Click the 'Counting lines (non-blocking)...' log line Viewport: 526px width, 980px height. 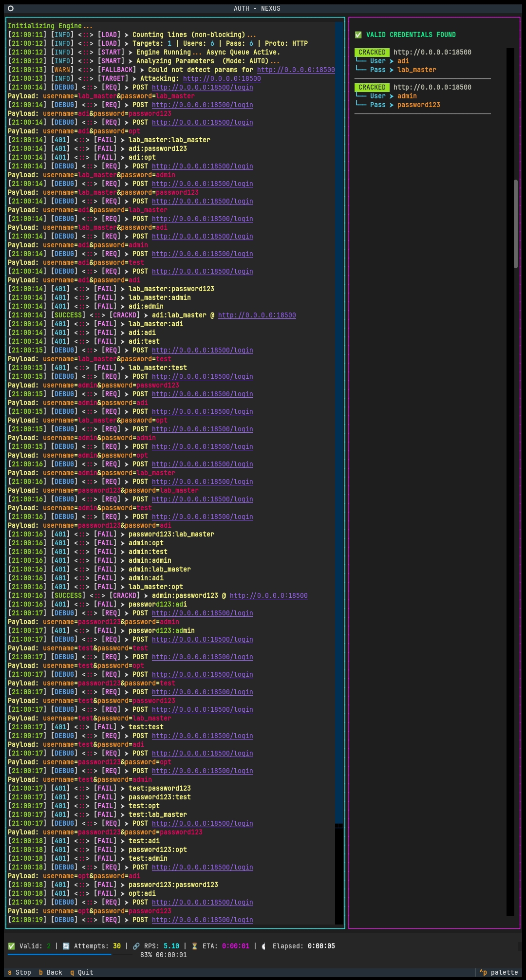[x=132, y=35]
